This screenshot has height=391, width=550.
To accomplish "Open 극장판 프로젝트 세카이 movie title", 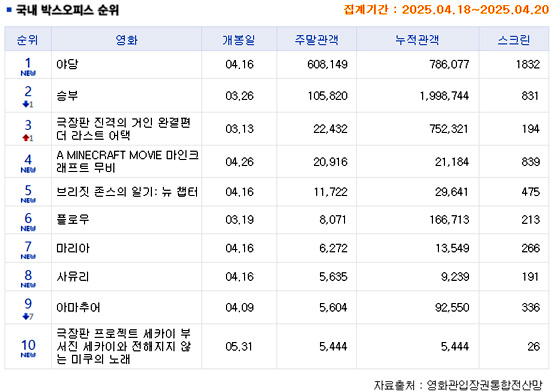I will coord(124,346).
